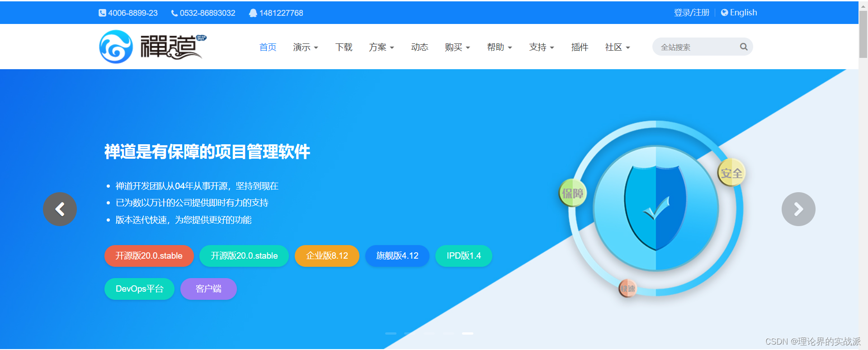Click bullet 已为数以万计的公司提供即时有力的支持

(x=192, y=203)
